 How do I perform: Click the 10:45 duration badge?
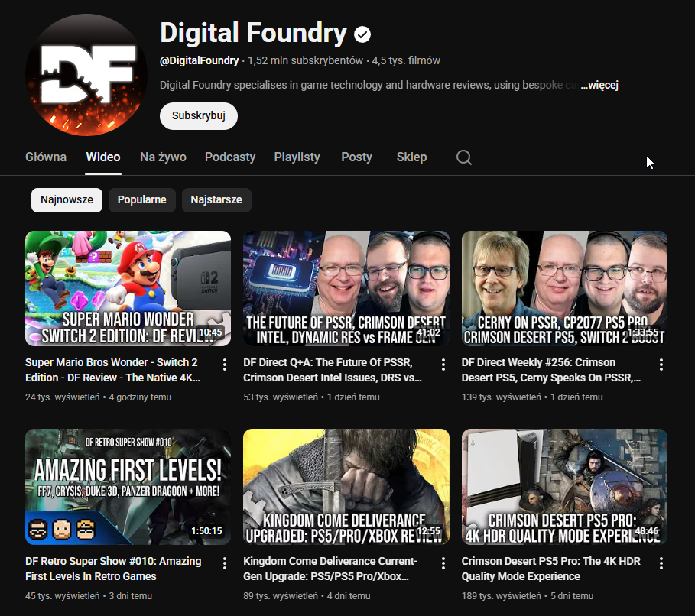pos(210,332)
